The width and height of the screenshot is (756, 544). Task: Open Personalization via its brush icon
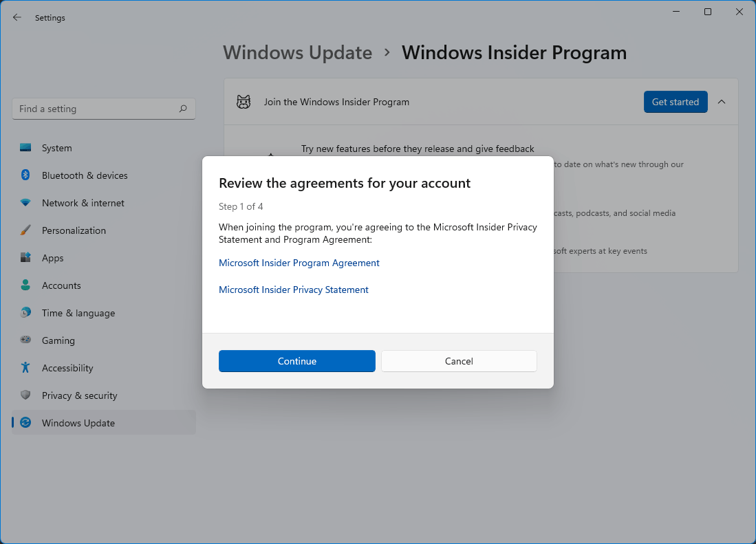(x=26, y=230)
